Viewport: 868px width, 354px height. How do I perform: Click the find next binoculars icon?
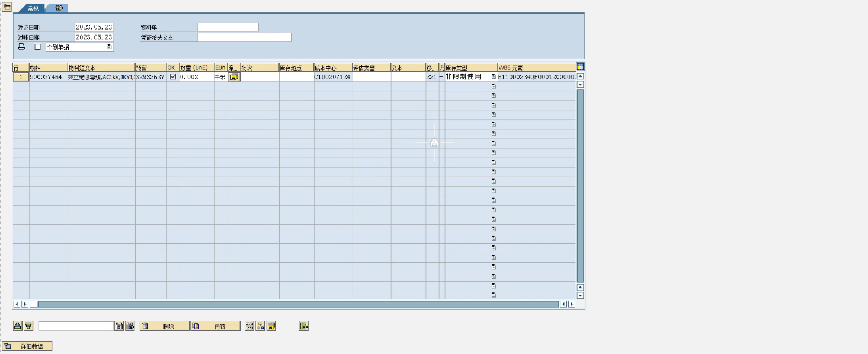130,326
